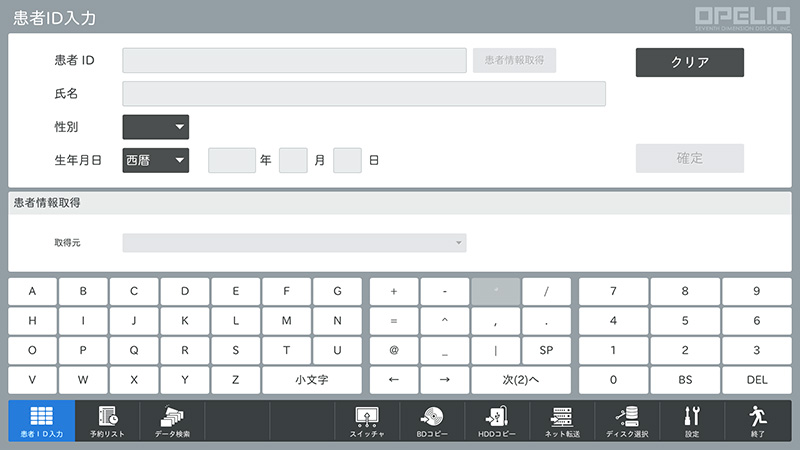800x450 pixels.
Task: Open the データ検索 data search icon
Action: click(x=172, y=421)
